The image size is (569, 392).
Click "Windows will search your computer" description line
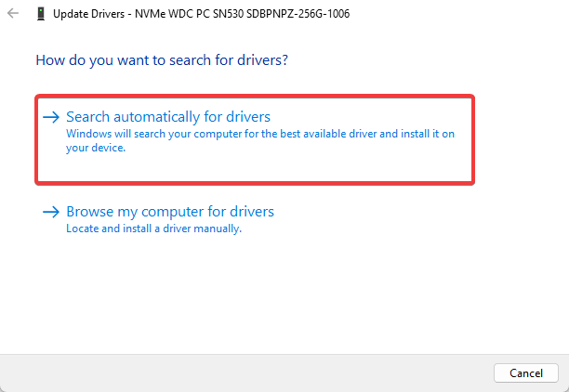260,134
